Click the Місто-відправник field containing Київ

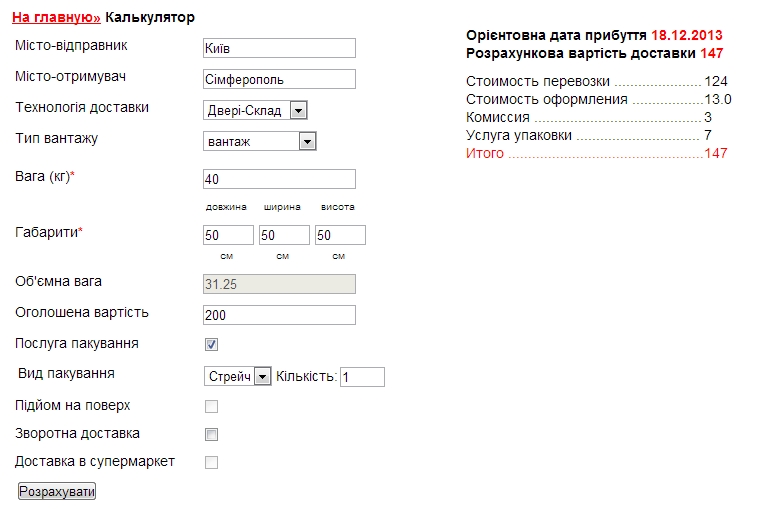point(279,48)
